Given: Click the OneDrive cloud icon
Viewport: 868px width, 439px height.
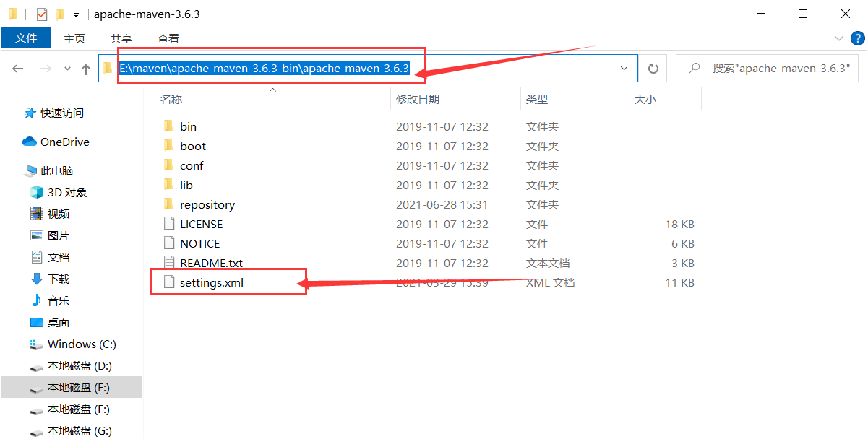Looking at the screenshot, I should tap(30, 142).
